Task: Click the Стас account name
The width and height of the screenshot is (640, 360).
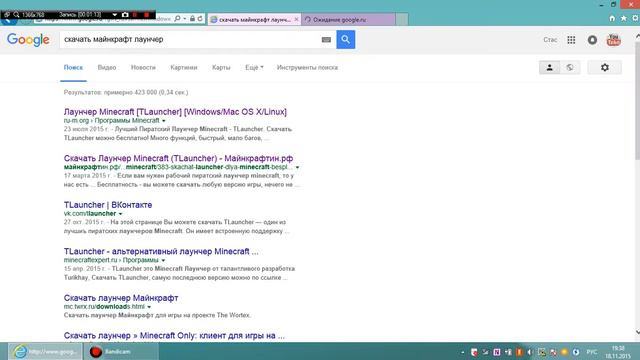Action: pyautogui.click(x=550, y=40)
